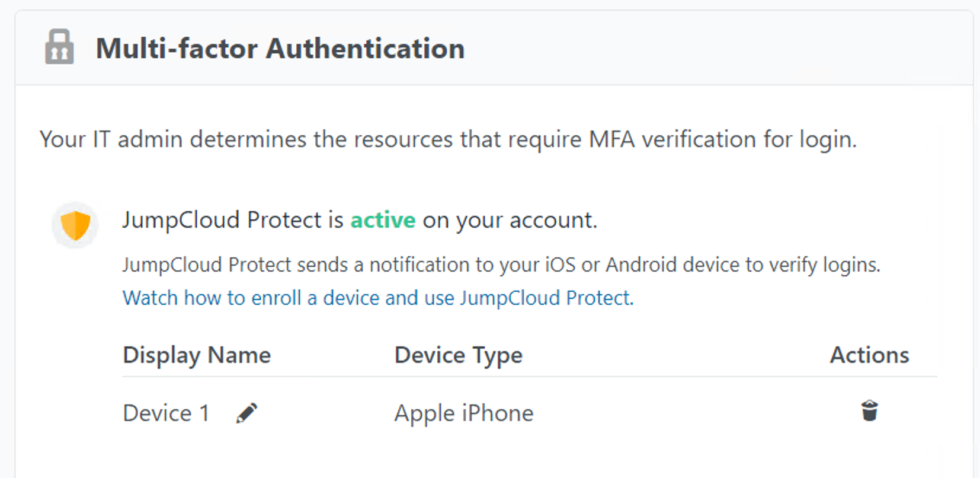This screenshot has height=478, width=980.
Task: Click the words 'JumpCloud Protect is' in status
Action: [232, 220]
